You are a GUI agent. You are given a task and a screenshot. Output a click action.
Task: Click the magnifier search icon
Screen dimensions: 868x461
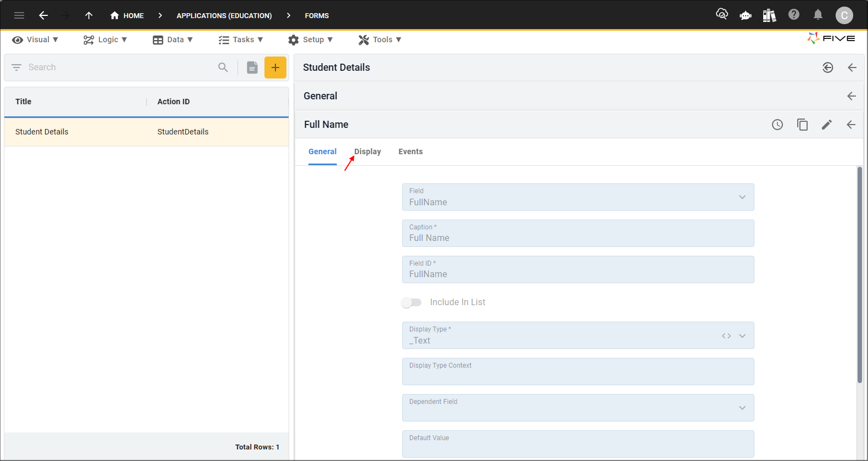223,67
